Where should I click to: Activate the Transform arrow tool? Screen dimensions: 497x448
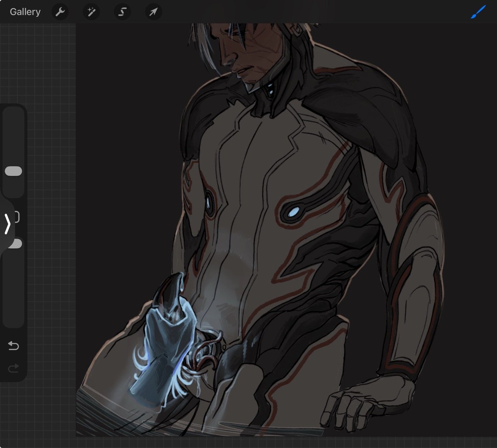click(153, 12)
